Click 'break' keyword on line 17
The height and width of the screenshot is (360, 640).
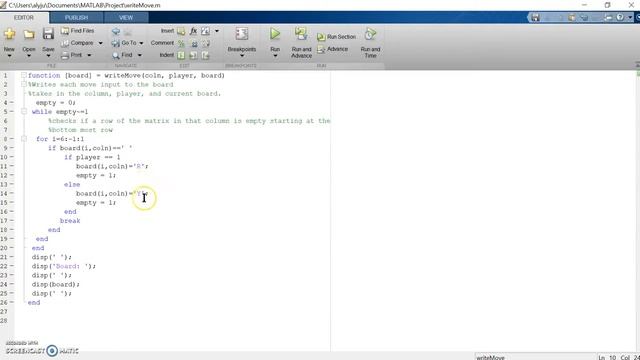(70, 220)
